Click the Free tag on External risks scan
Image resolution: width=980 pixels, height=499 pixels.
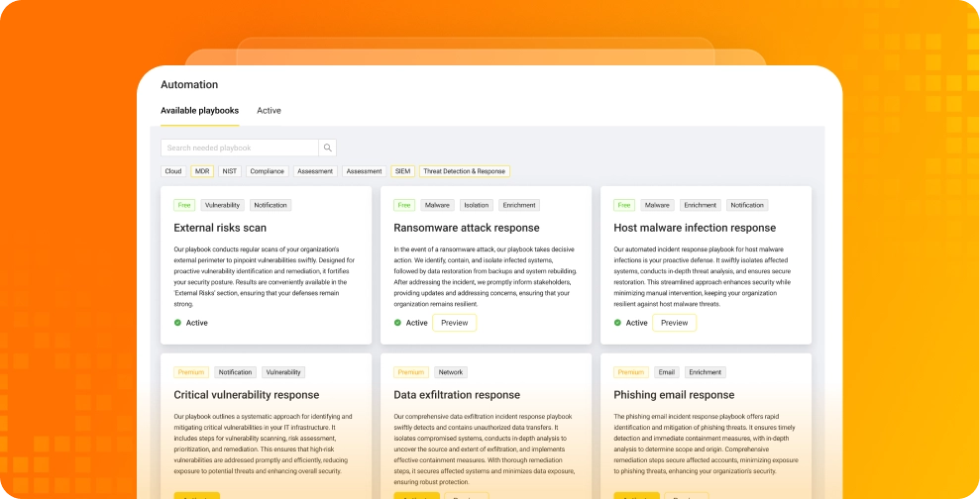(184, 205)
